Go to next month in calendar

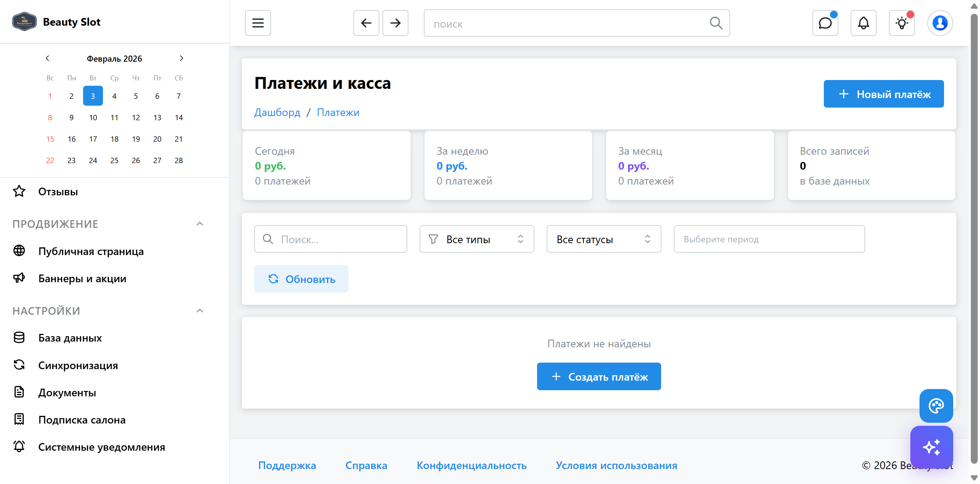click(181, 58)
